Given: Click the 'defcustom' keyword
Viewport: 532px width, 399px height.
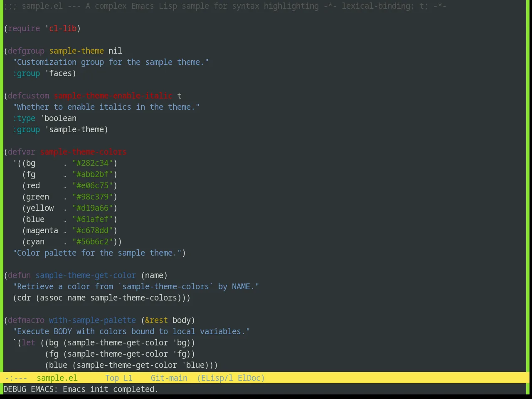Looking at the screenshot, I should tap(28, 96).
